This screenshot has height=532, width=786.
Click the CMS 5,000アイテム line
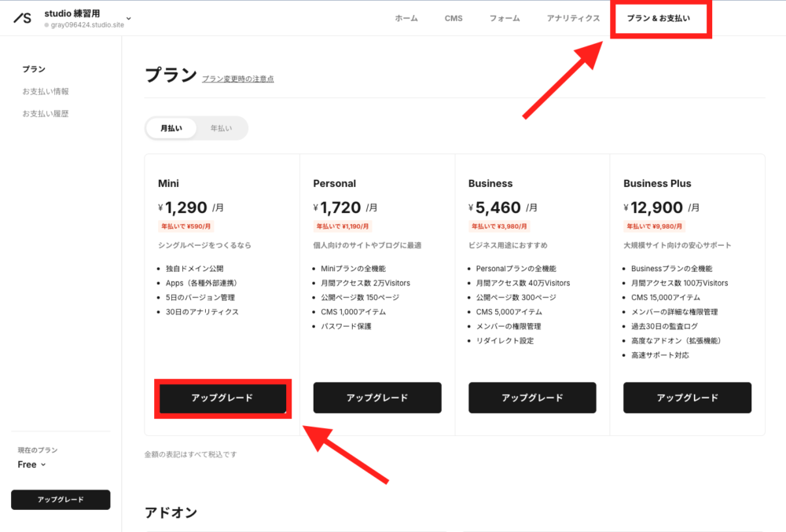point(509,312)
